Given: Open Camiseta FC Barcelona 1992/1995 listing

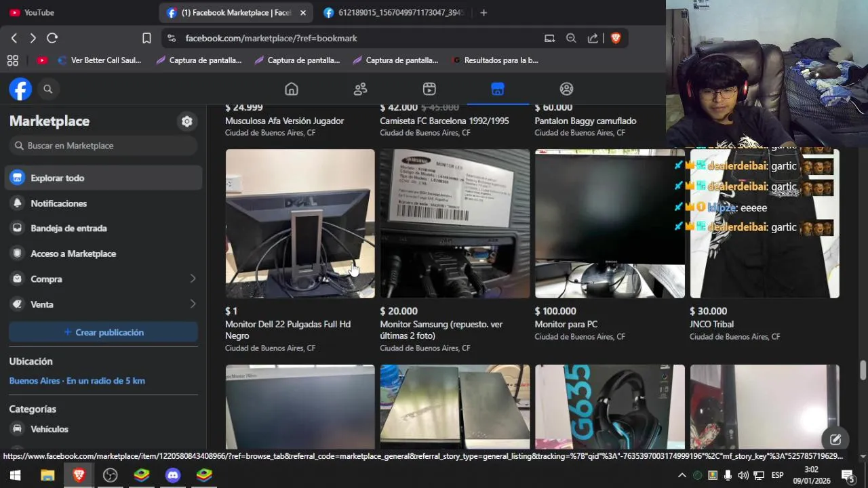Looking at the screenshot, I should 444,121.
